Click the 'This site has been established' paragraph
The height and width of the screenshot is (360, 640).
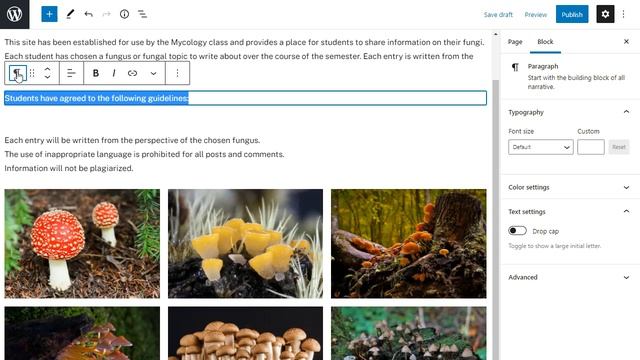[244, 49]
